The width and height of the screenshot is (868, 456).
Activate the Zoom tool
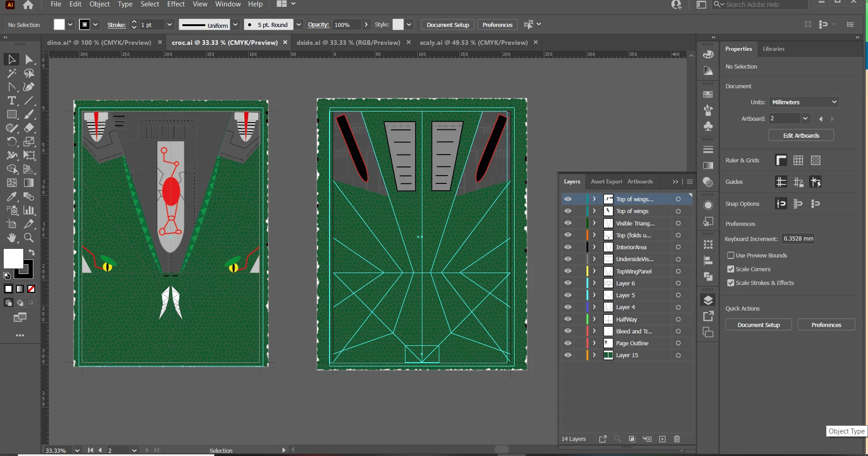tap(29, 238)
